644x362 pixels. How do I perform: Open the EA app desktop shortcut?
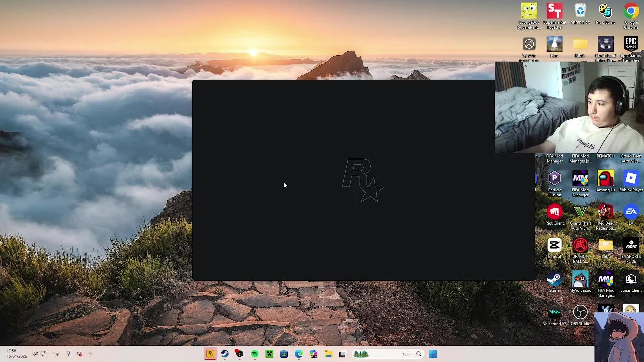coord(631,215)
